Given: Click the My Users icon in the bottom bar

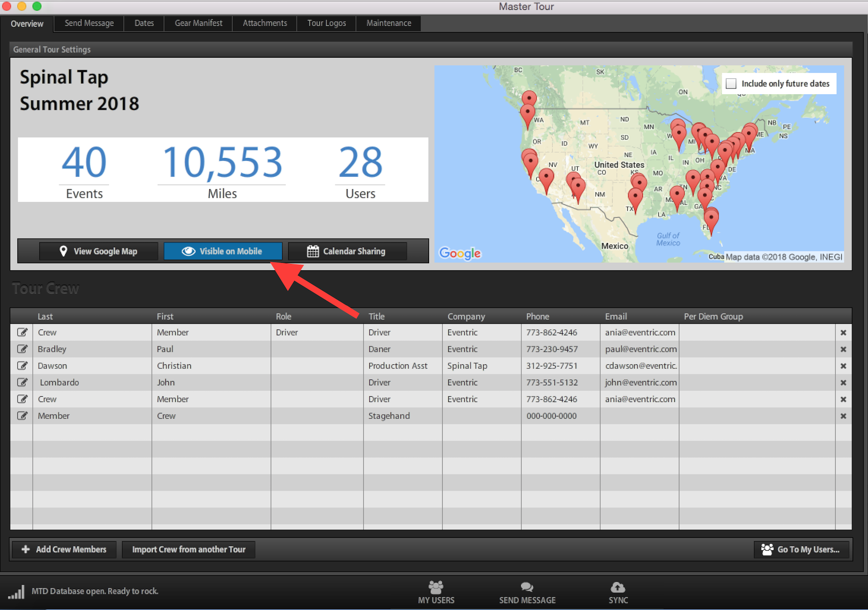Looking at the screenshot, I should coord(436,587).
